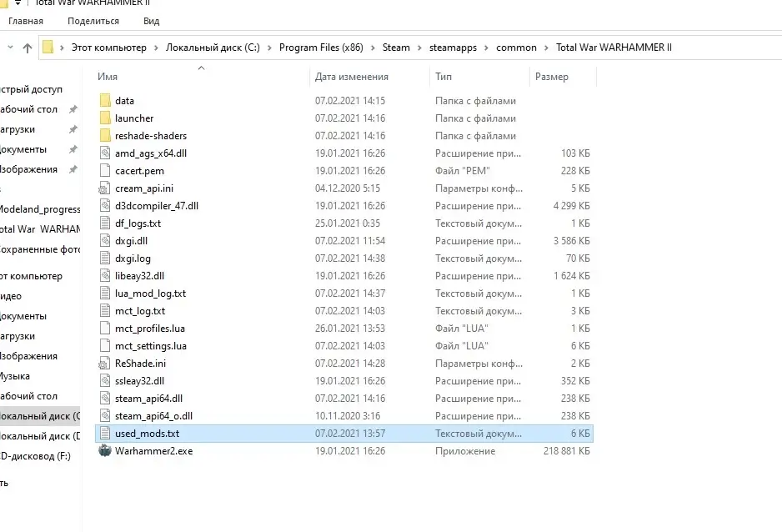Expand the chevron after Steam in breadcrumb
The width and height of the screenshot is (782, 532).
click(418, 48)
